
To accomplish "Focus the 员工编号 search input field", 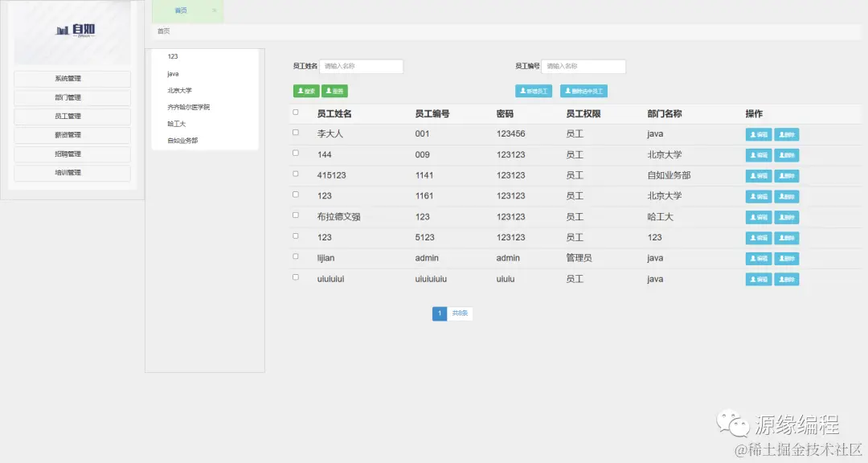I will point(583,67).
